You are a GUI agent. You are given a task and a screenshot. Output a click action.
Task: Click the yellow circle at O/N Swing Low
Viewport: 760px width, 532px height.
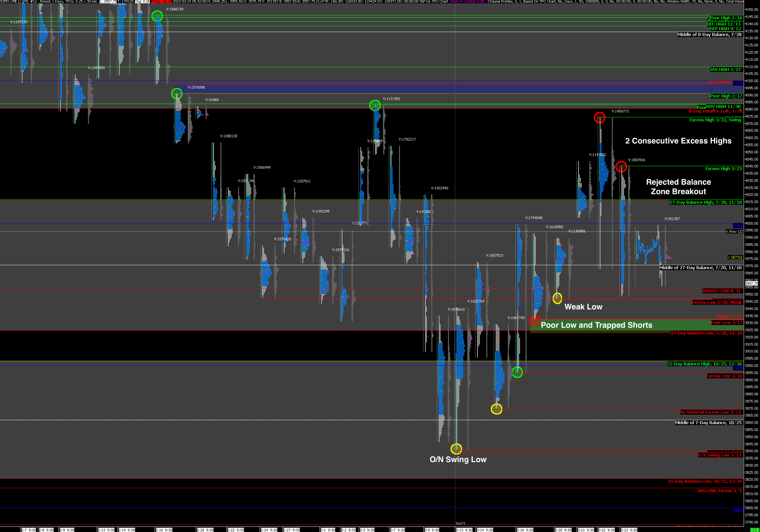click(x=456, y=449)
